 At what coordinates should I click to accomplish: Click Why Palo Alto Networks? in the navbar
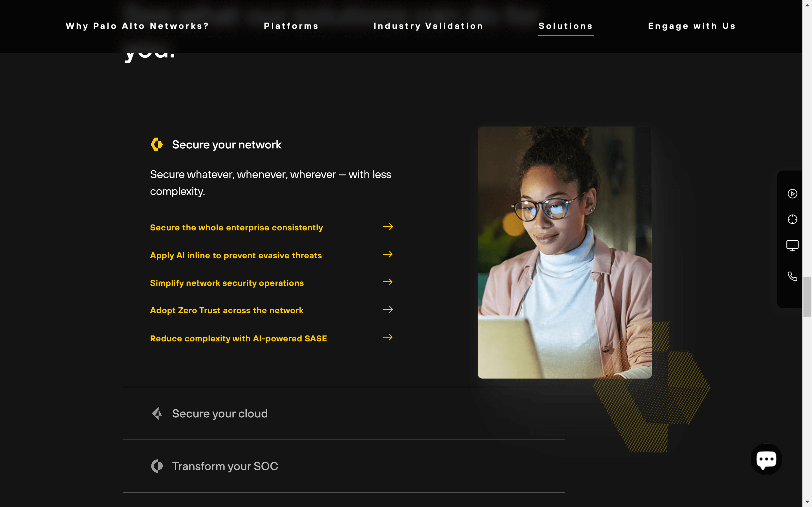137,26
